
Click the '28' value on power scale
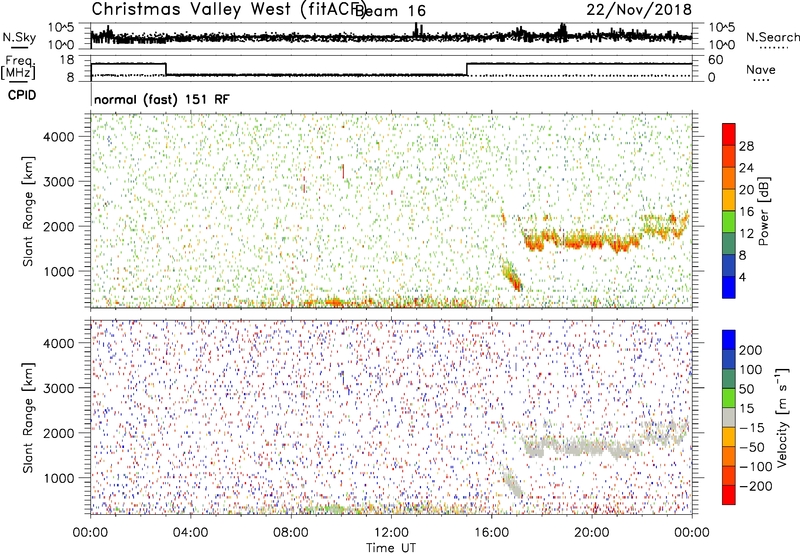coord(746,146)
